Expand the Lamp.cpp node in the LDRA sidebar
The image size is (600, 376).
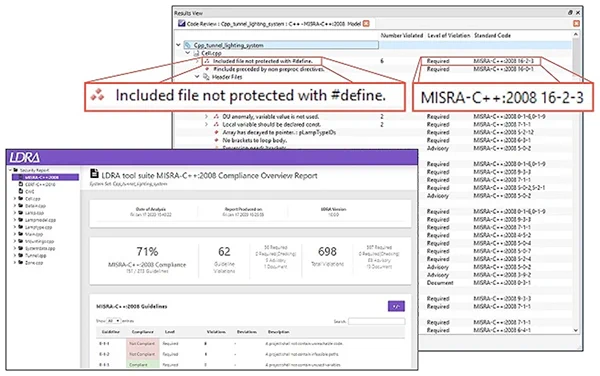coord(15,213)
